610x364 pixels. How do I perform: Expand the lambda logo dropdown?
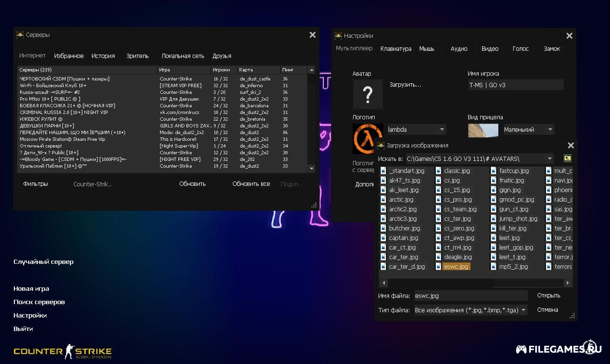[442, 129]
